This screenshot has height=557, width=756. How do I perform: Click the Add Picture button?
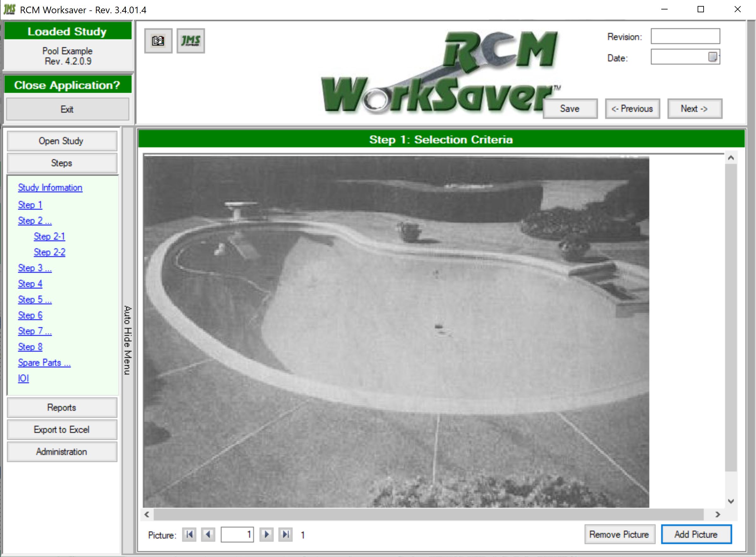(696, 534)
